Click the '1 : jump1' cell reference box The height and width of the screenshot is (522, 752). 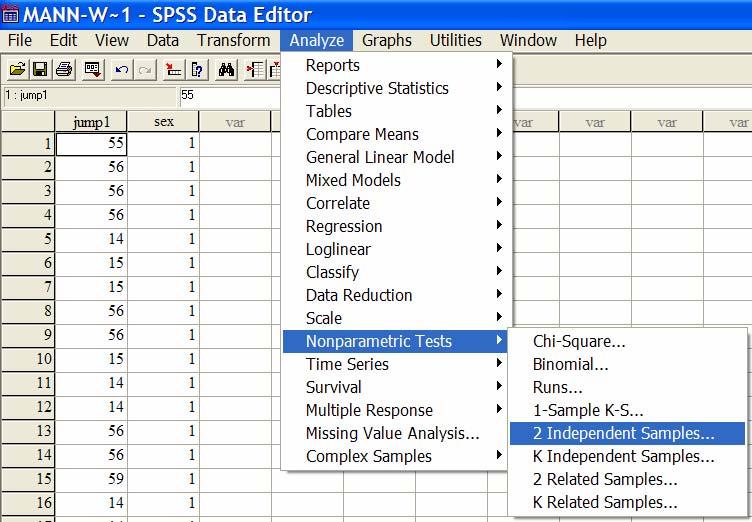(x=90, y=95)
